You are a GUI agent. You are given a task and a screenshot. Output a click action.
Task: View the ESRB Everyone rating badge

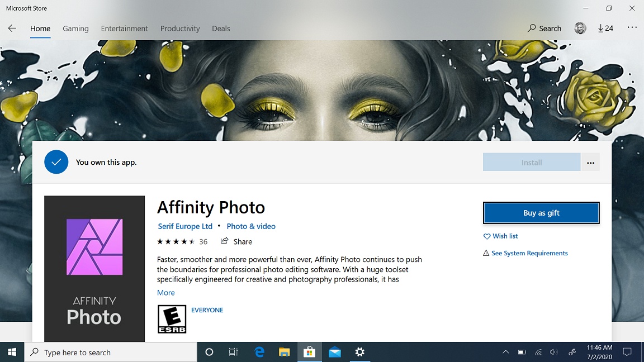pyautogui.click(x=172, y=319)
